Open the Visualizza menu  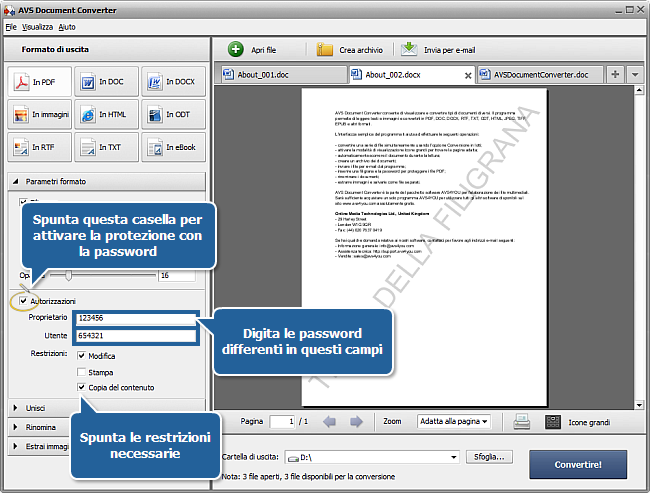point(37,27)
